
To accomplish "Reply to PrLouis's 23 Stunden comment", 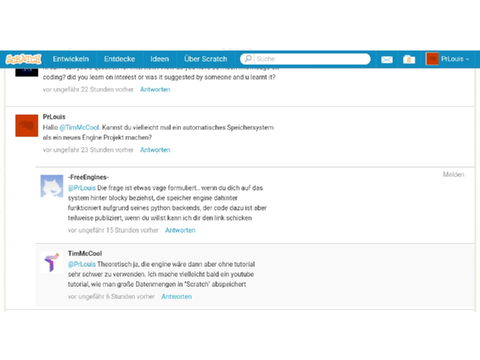I will point(155,150).
